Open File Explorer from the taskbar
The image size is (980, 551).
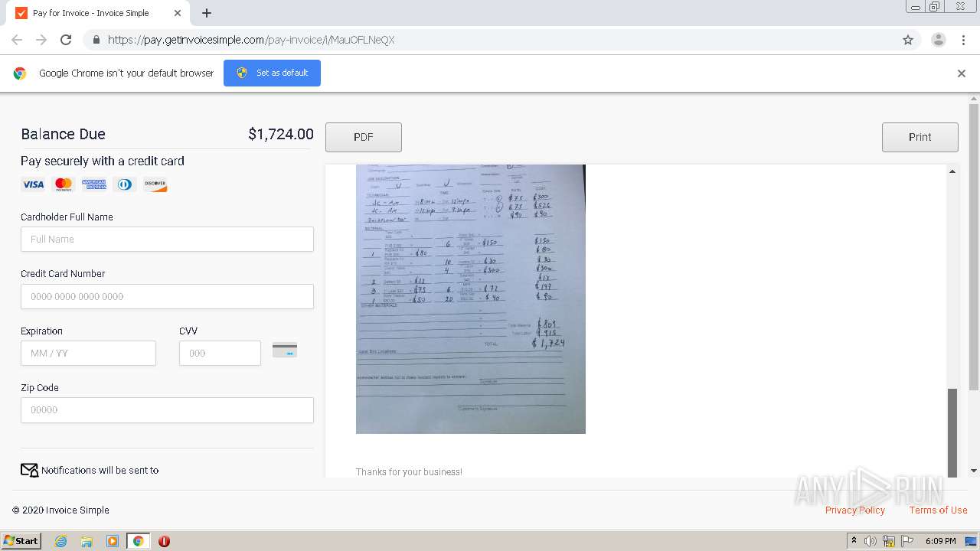[87, 541]
